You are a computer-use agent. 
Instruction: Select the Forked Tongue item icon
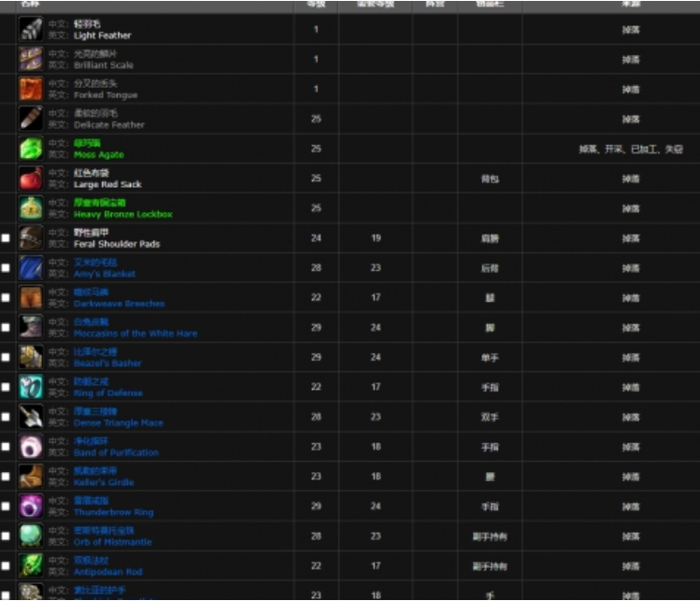coord(31,90)
